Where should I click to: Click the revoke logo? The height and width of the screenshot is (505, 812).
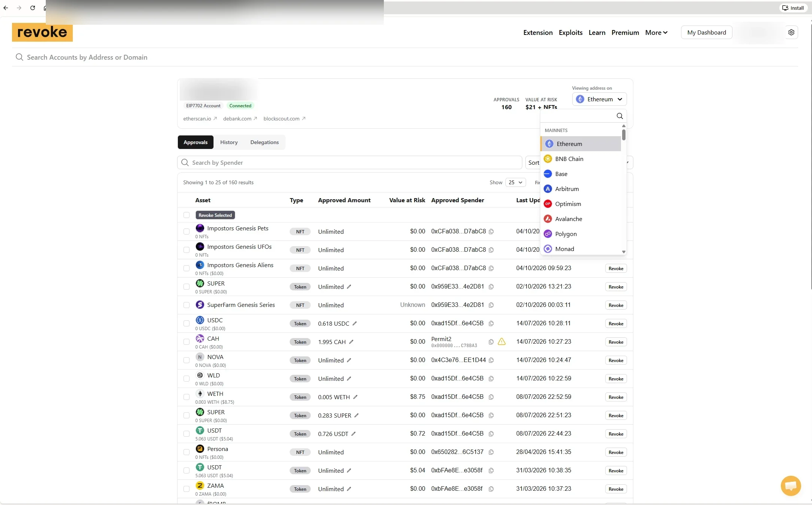click(x=42, y=32)
